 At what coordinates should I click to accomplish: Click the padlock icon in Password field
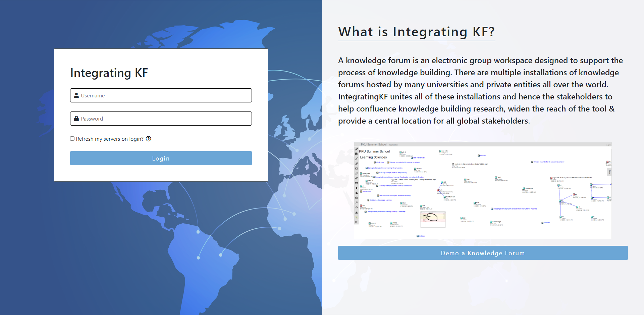76,119
